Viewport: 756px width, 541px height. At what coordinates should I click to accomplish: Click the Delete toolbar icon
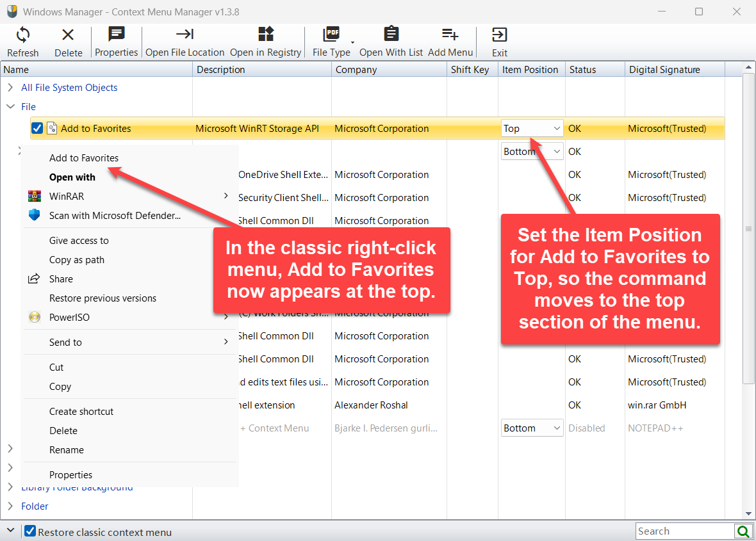pyautogui.click(x=68, y=35)
